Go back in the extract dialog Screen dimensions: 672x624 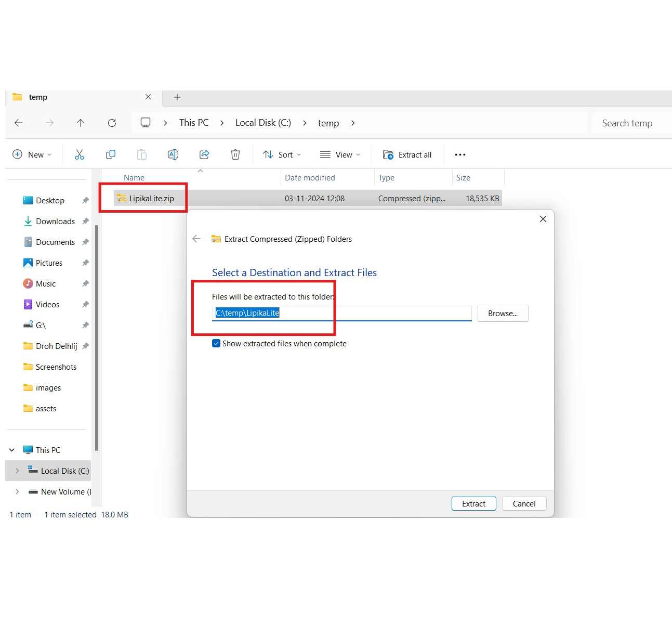(196, 239)
